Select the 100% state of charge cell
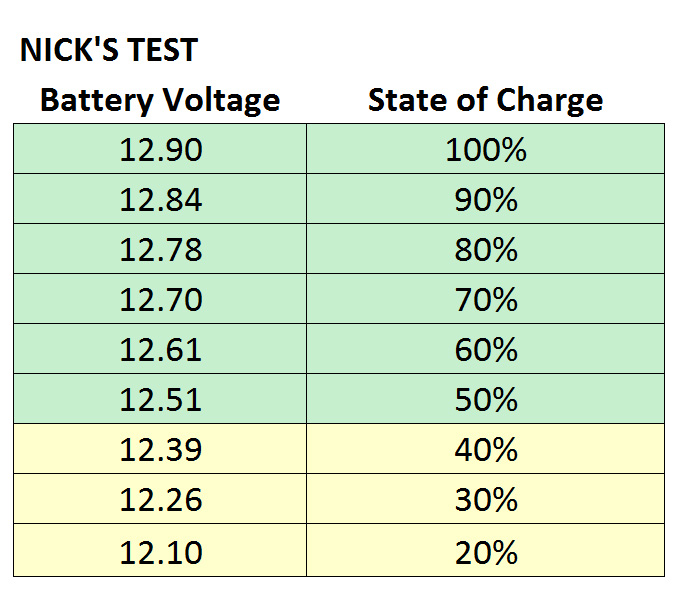The height and width of the screenshot is (589, 677). [x=485, y=150]
